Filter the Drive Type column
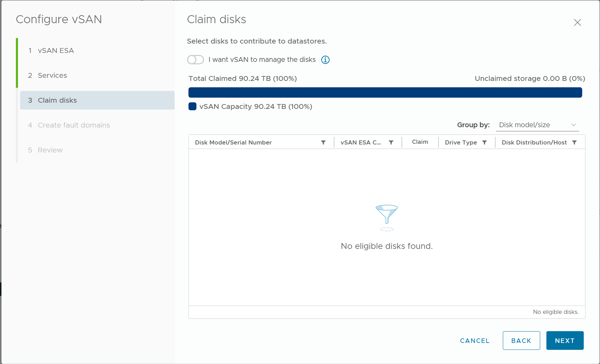Viewport: 600px width, 364px height. coord(484,142)
